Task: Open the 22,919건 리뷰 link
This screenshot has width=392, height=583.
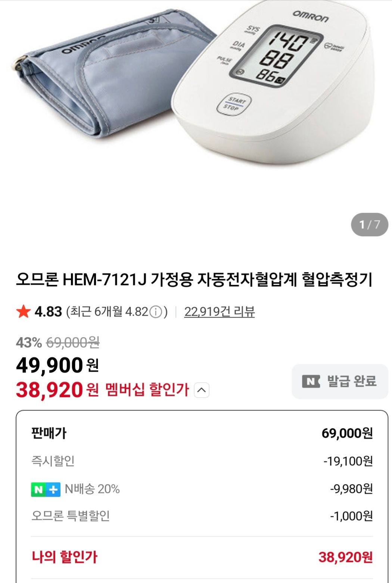Action: point(220,312)
